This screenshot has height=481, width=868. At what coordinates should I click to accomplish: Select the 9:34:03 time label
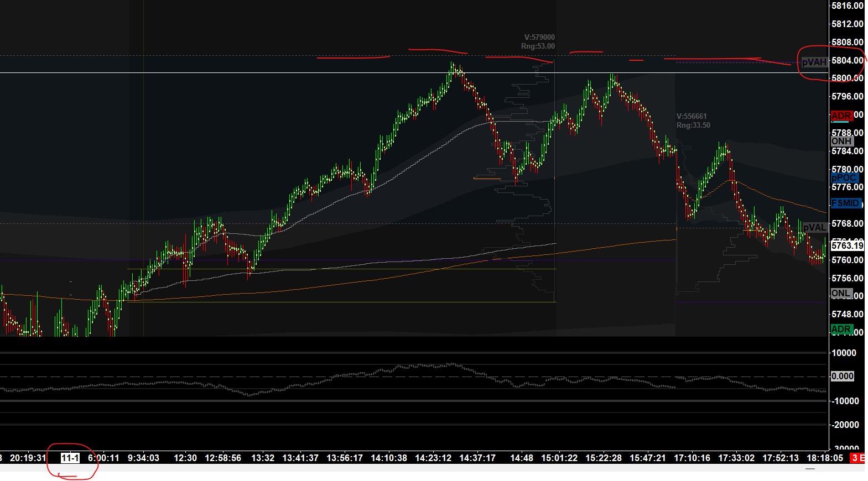pos(143,458)
